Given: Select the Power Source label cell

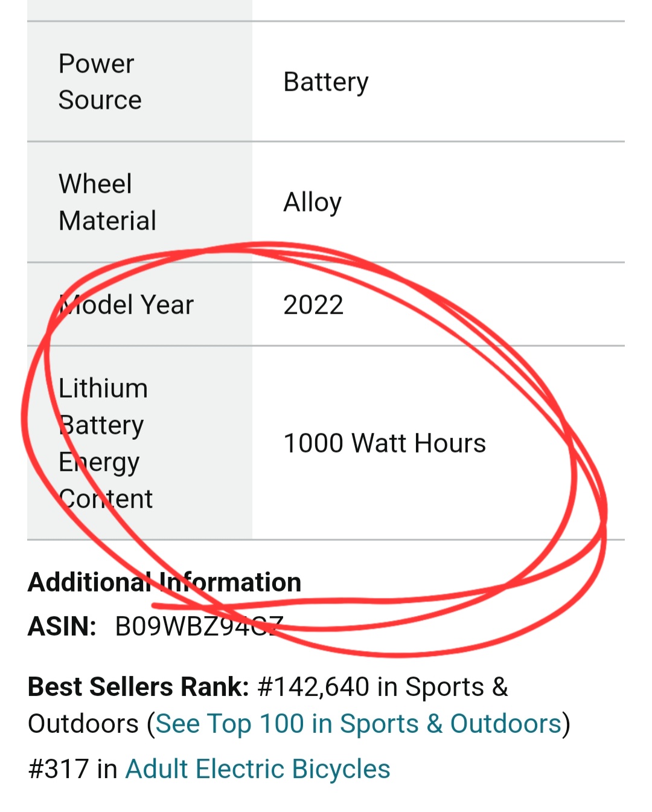Looking at the screenshot, I should pyautogui.click(x=139, y=82).
